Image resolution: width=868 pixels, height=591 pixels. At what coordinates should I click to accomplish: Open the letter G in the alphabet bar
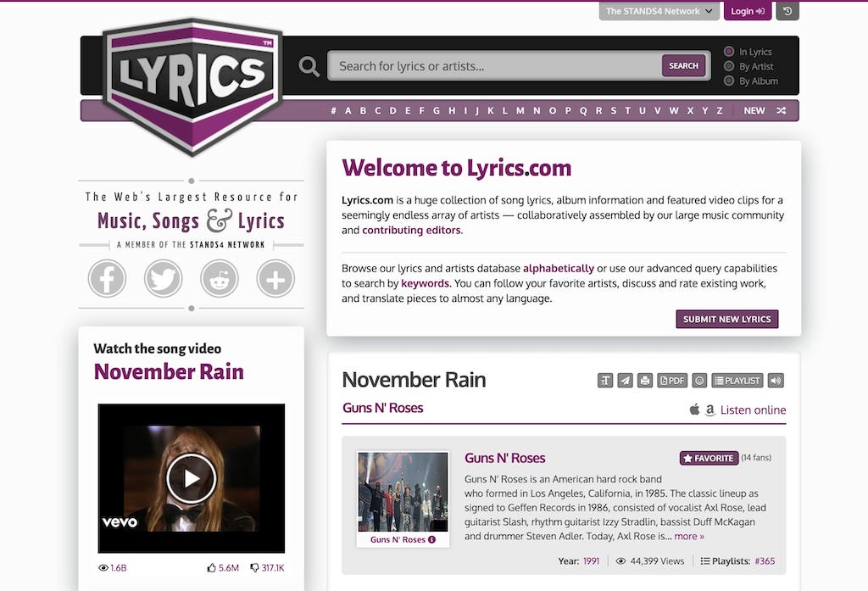pos(437,110)
